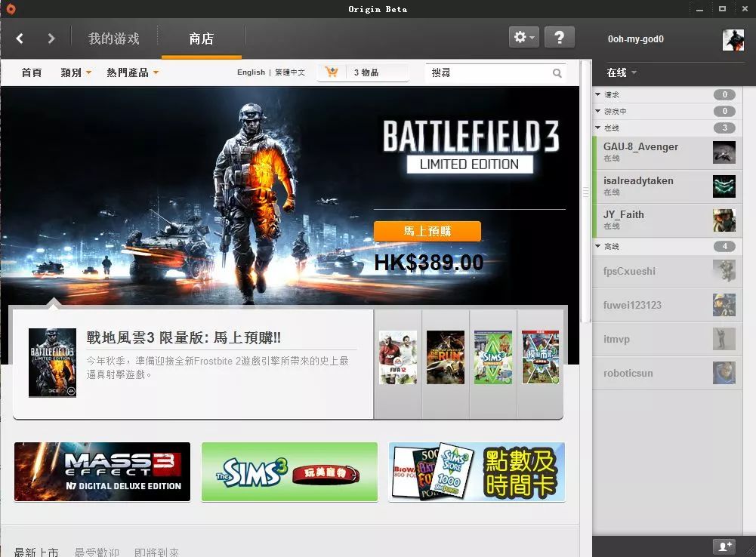The width and height of the screenshot is (756, 557).
Task: Collapse the 在线 online friends group
Action: [x=597, y=128]
